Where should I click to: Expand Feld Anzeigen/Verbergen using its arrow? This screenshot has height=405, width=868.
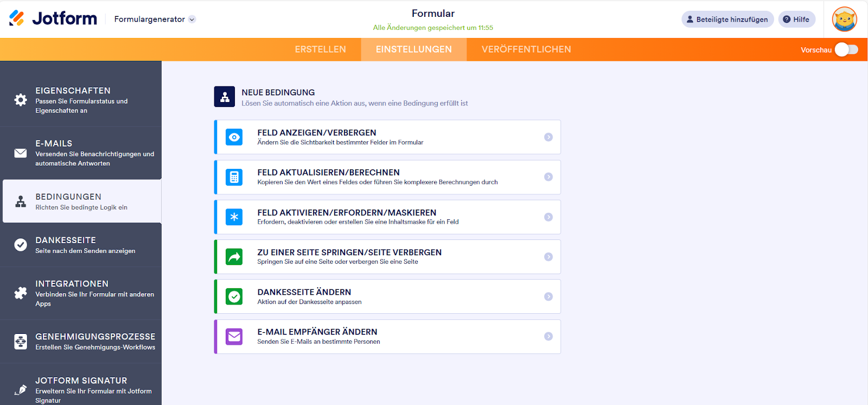548,137
